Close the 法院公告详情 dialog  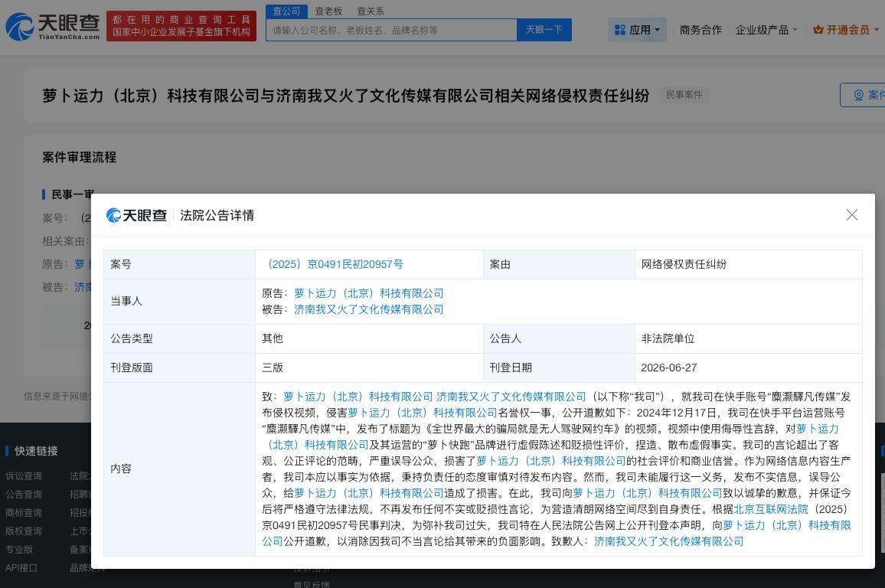[852, 215]
